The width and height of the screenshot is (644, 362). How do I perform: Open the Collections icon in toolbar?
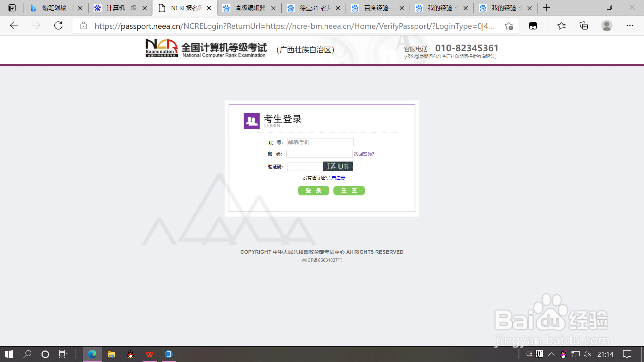coord(584,25)
